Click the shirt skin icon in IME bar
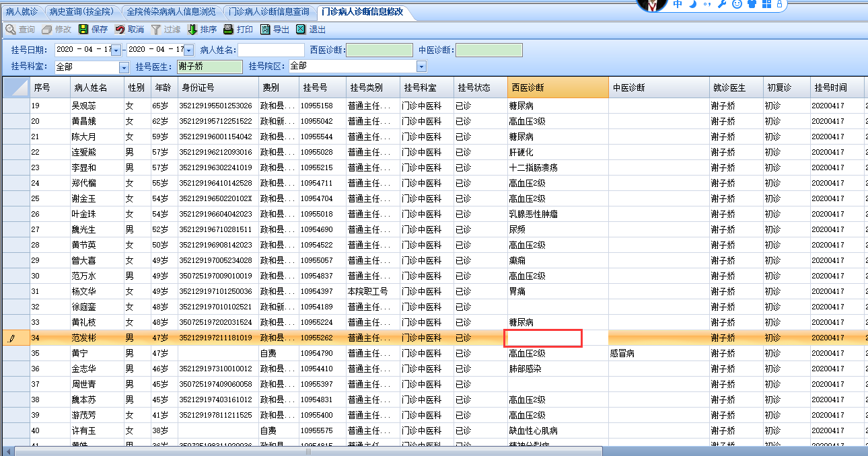 pos(752,4)
